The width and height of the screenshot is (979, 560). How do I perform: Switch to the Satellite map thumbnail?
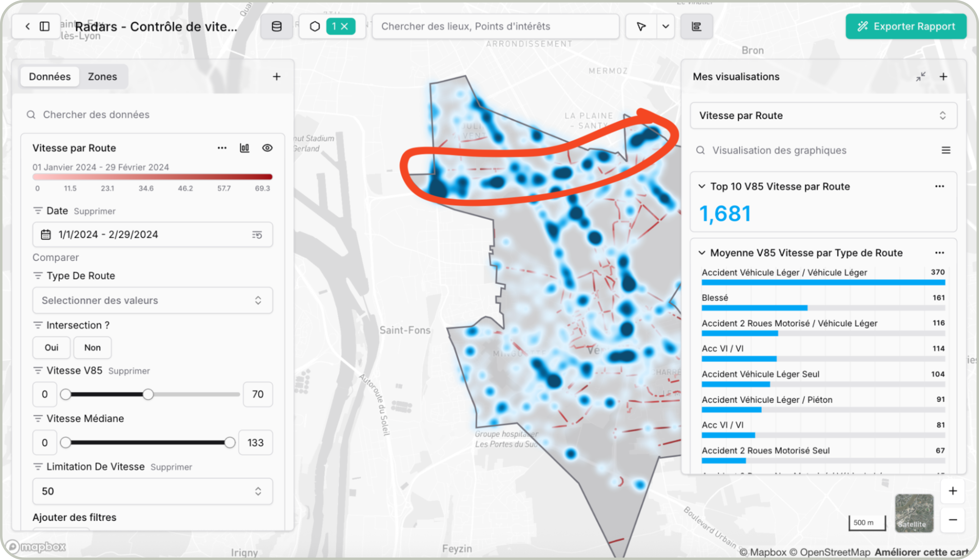[914, 513]
